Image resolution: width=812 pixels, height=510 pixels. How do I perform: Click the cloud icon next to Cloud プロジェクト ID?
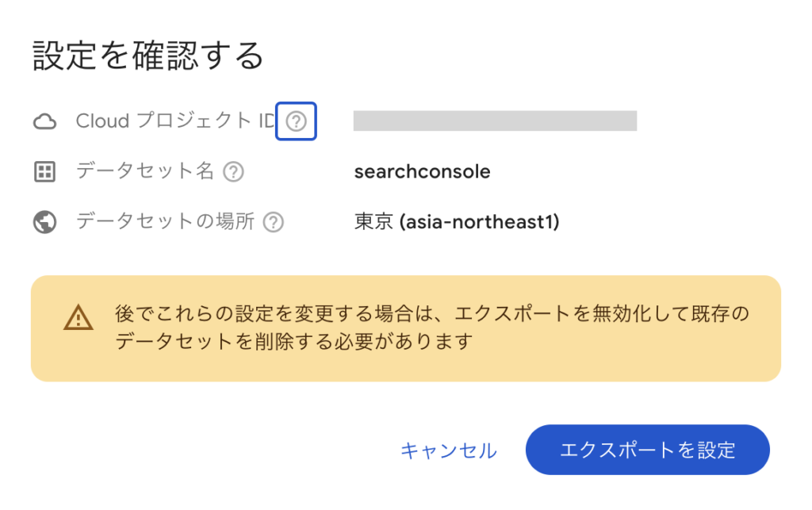(x=45, y=121)
